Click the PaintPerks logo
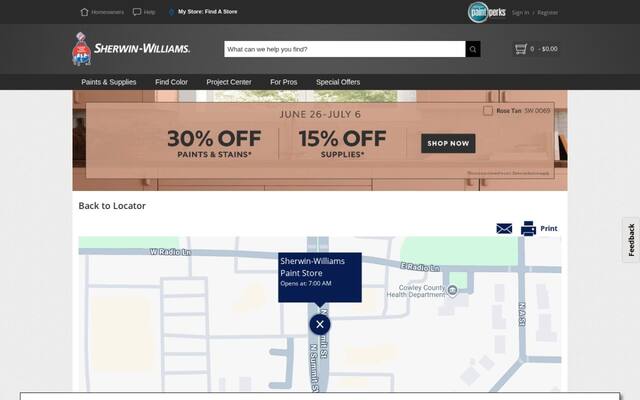The image size is (640, 400). pyautogui.click(x=487, y=12)
